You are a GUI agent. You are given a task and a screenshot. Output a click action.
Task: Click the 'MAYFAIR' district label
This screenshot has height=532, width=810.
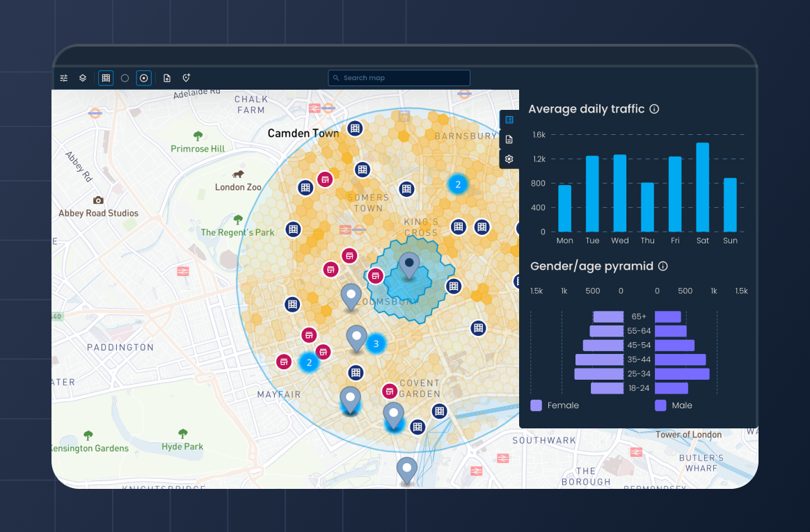279,394
